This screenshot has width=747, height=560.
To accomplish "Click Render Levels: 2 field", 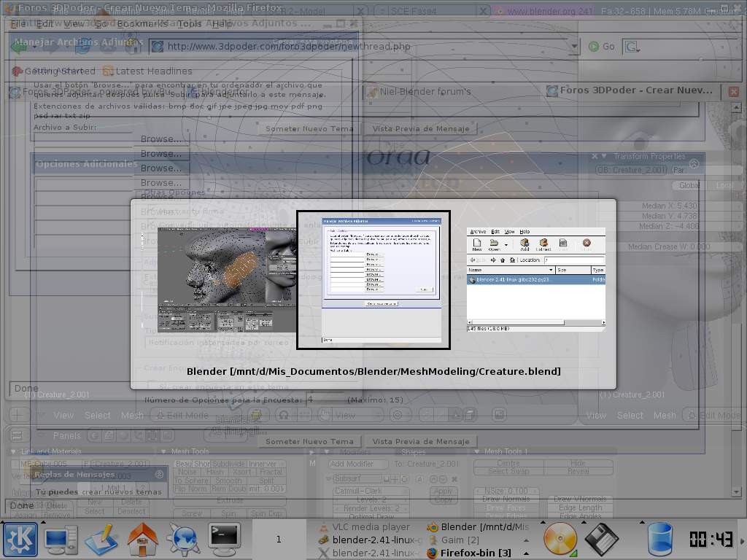I will tap(370, 508).
